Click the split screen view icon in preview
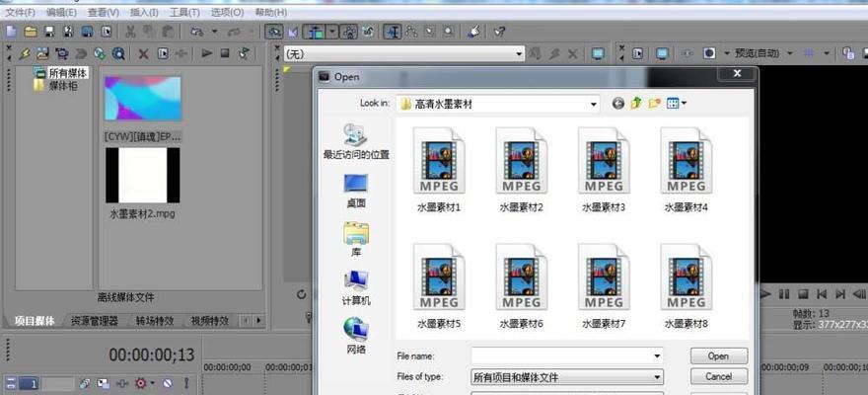Image resolution: width=868 pixels, height=395 pixels. pyautogui.click(x=709, y=53)
